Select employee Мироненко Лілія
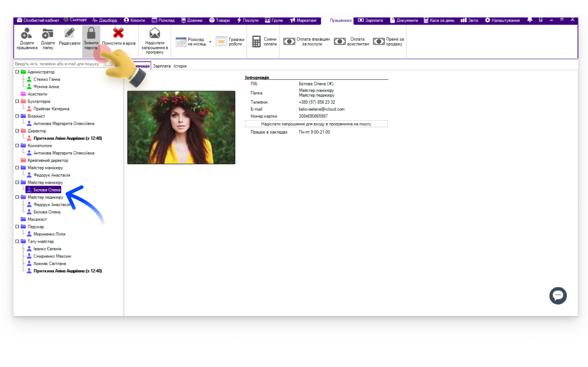The height and width of the screenshot is (367, 588). point(49,234)
